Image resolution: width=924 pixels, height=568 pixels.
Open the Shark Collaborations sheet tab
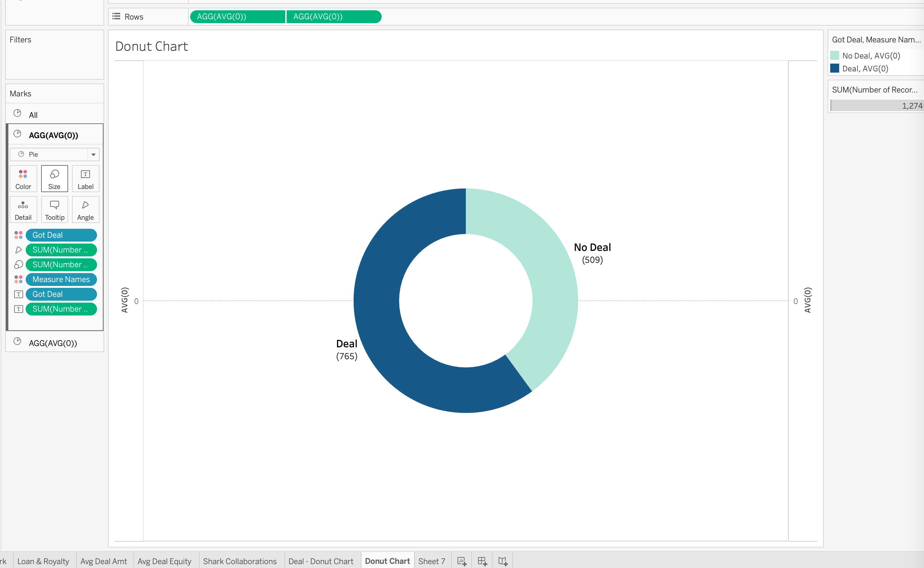(240, 561)
